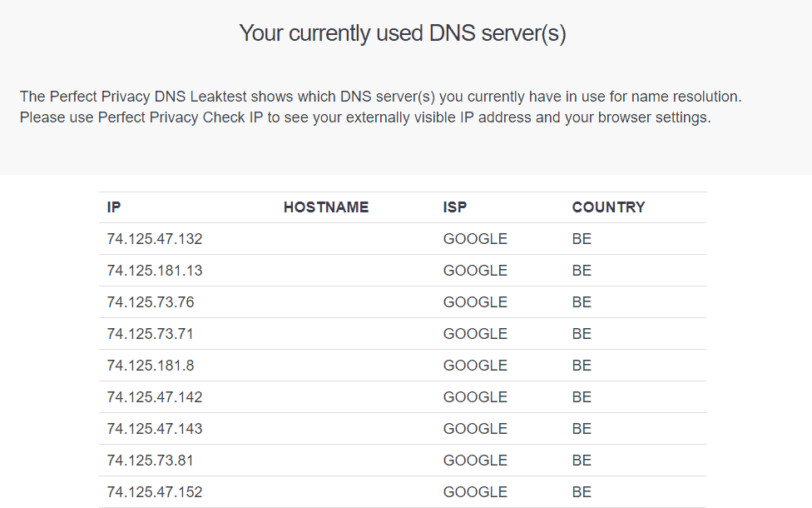Image resolution: width=812 pixels, height=508 pixels.
Task: Click the 'Perfect Privacy DNS Leaktest' text
Action: 148,97
